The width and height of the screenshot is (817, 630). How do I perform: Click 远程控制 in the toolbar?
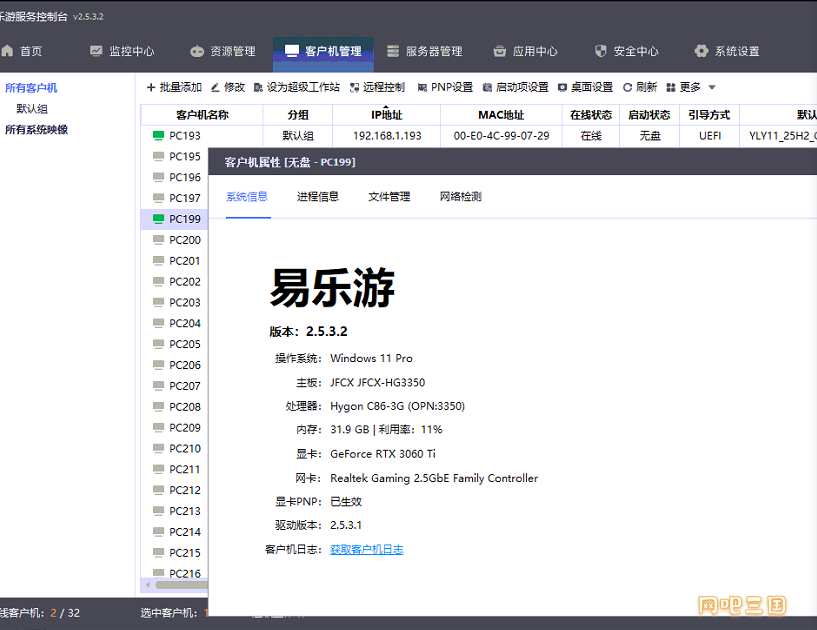click(x=377, y=87)
